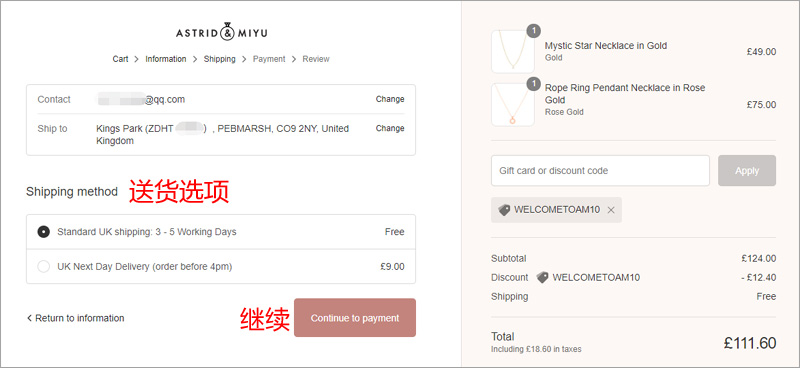Click the Free price for standard shipping
The width and height of the screenshot is (800, 368).
[x=394, y=232]
